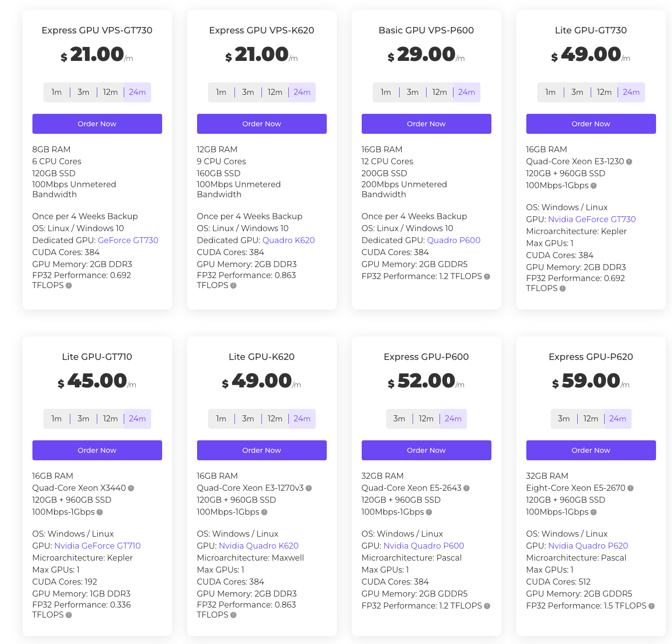This screenshot has height=644, width=672.
Task: Switch to the 3m tab on Express GPU-P600
Action: point(399,418)
